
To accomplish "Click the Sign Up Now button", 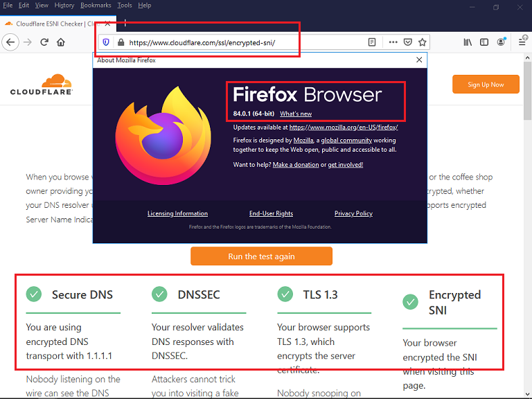I will 486,85.
